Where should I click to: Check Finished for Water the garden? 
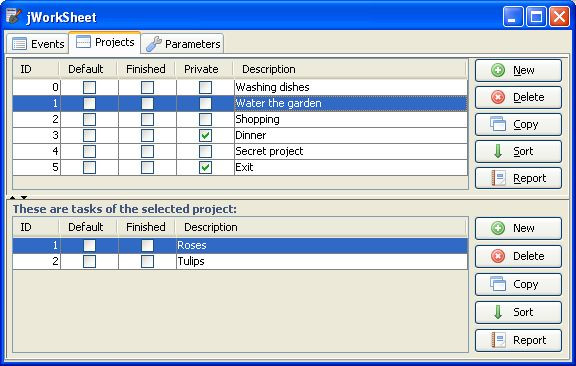pyautogui.click(x=147, y=103)
